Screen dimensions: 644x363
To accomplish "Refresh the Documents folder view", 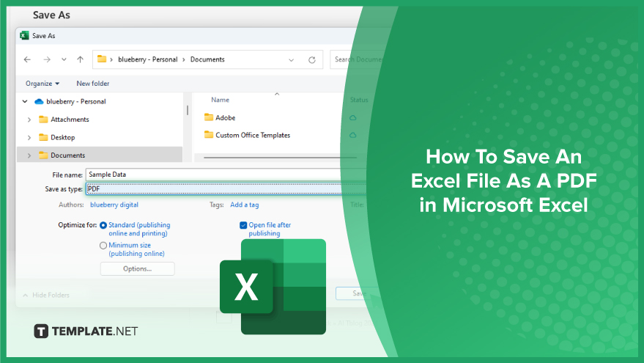I will pos(311,60).
